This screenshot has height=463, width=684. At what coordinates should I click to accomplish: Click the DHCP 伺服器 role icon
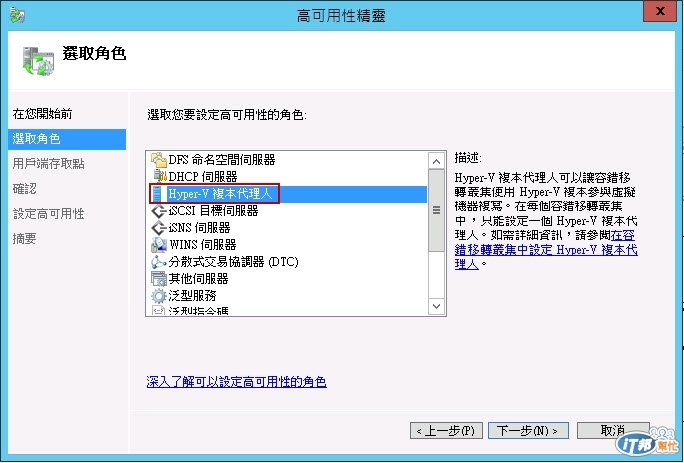(160, 176)
